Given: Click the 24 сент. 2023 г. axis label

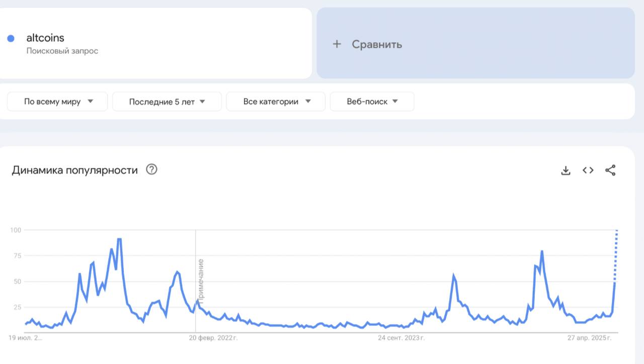Looking at the screenshot, I should click(x=401, y=338).
